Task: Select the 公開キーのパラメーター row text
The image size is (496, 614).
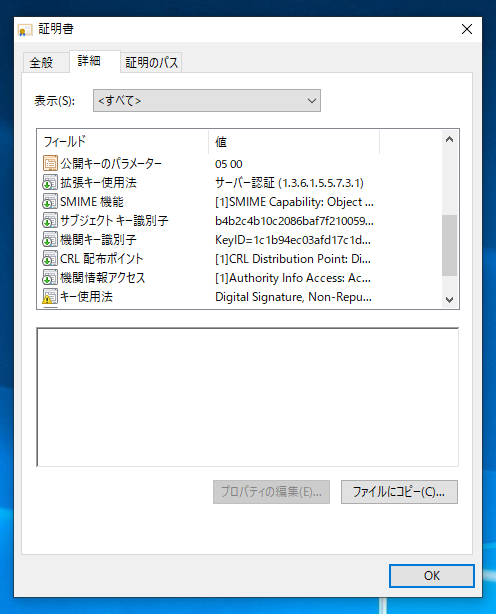Action: tap(111, 164)
